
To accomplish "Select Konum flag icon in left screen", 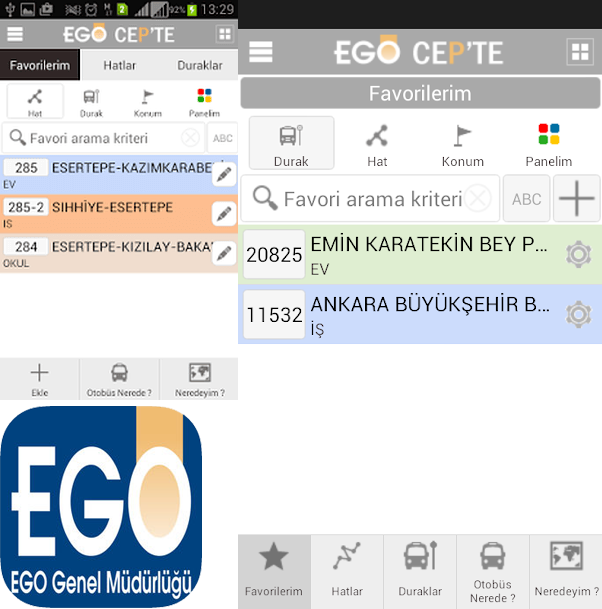I will tap(148, 103).
